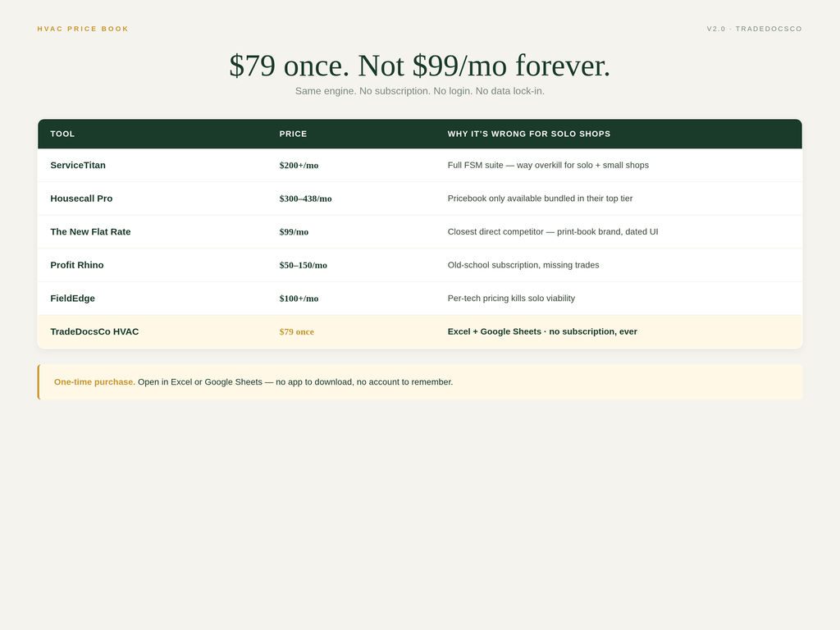Click 'Pricebook only available bundled' text
840x630 pixels.
point(540,199)
